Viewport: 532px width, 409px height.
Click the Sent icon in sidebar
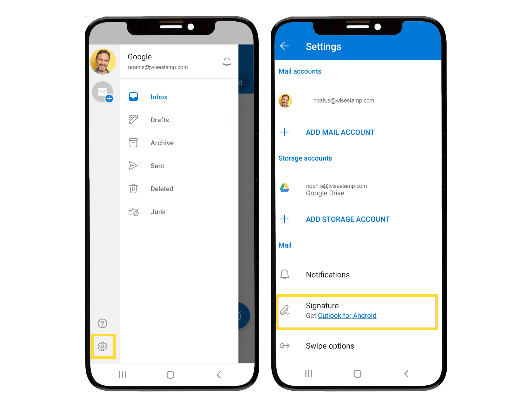click(133, 165)
